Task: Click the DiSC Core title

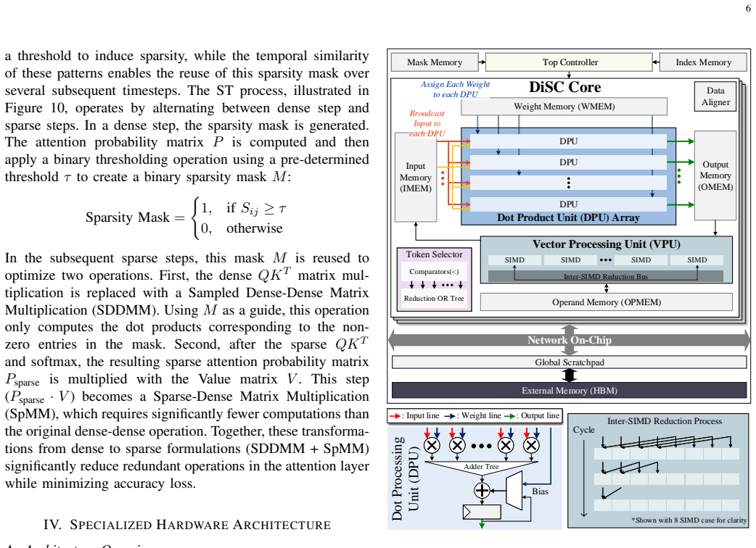Action: click(x=564, y=87)
